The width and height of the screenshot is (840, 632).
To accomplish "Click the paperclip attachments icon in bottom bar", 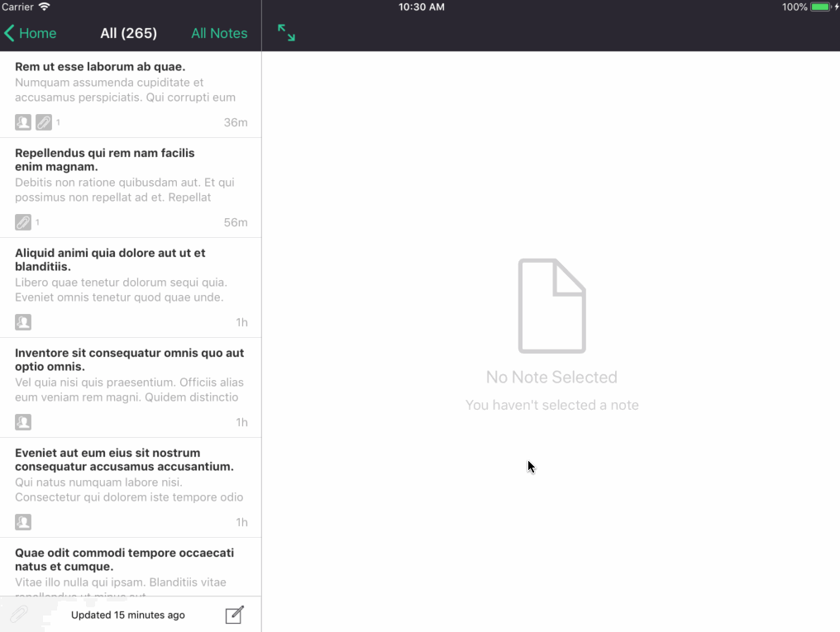I will point(19,615).
